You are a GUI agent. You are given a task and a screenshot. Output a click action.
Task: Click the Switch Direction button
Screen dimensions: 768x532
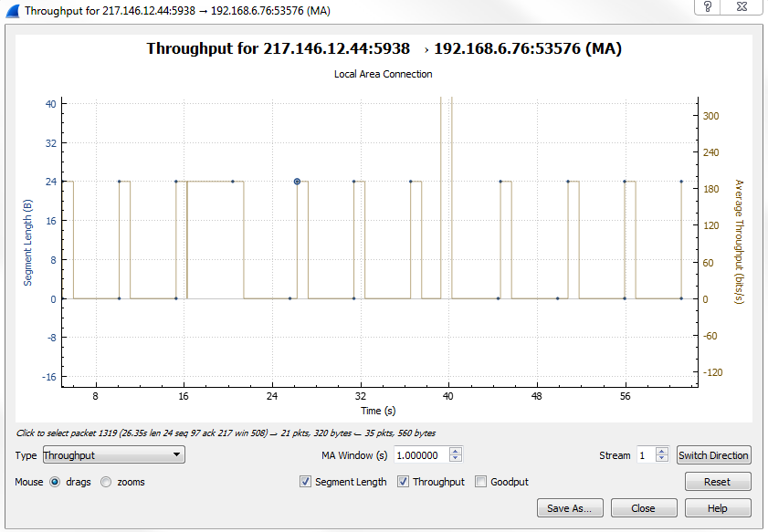[x=713, y=455]
